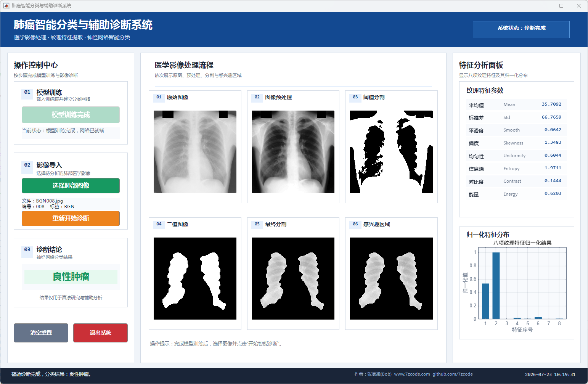Click the 01 step badge for 模型训练

point(27,92)
